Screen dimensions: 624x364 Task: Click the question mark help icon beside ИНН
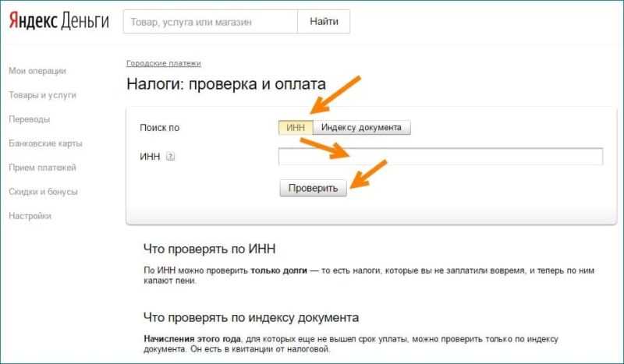point(171,157)
